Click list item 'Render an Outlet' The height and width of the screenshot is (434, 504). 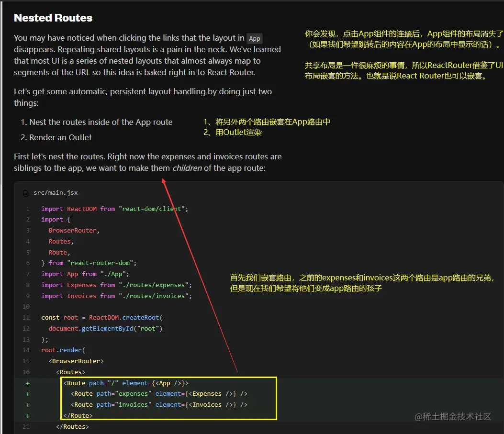tap(60, 137)
